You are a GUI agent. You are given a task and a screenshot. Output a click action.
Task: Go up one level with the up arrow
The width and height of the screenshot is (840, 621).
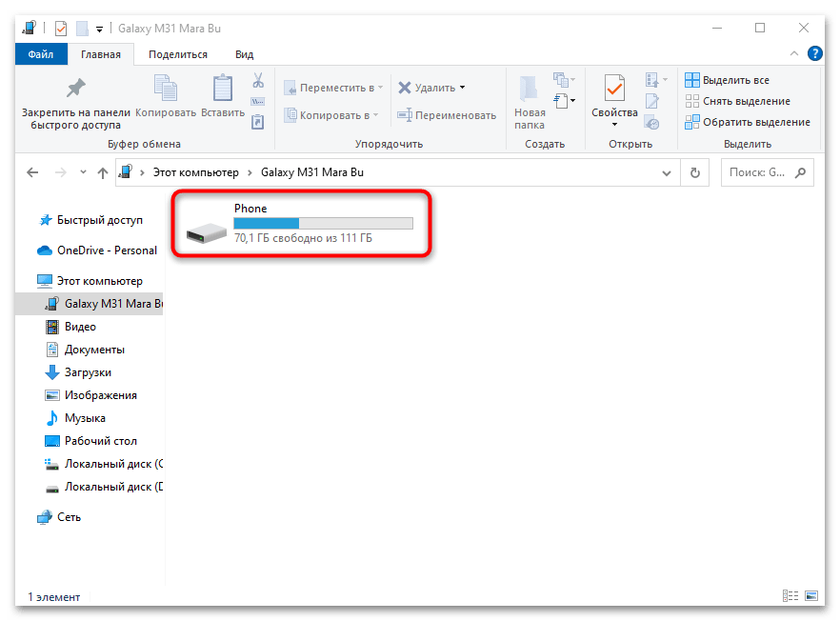click(103, 173)
